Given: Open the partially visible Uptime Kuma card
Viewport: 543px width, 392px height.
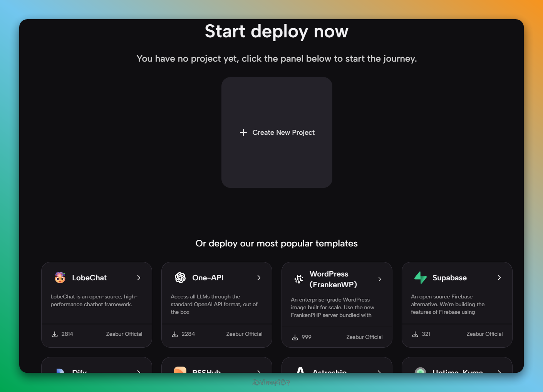Looking at the screenshot, I should (x=457, y=369).
